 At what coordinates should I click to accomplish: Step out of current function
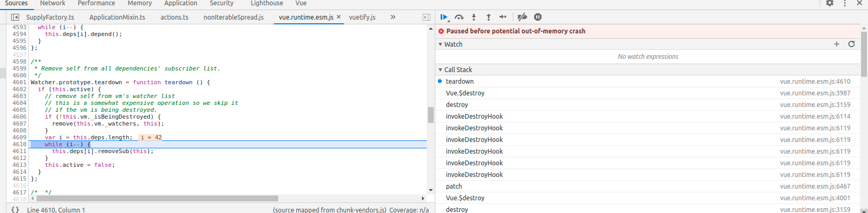[488, 17]
